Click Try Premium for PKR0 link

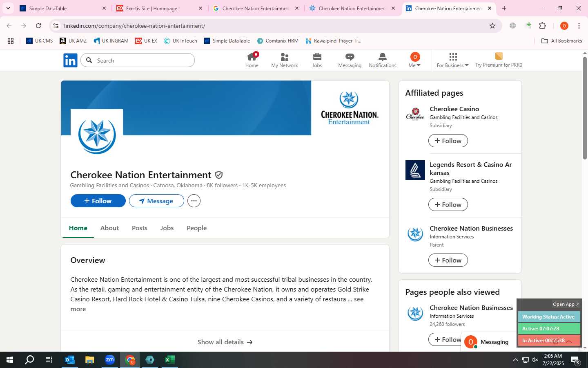pyautogui.click(x=499, y=60)
